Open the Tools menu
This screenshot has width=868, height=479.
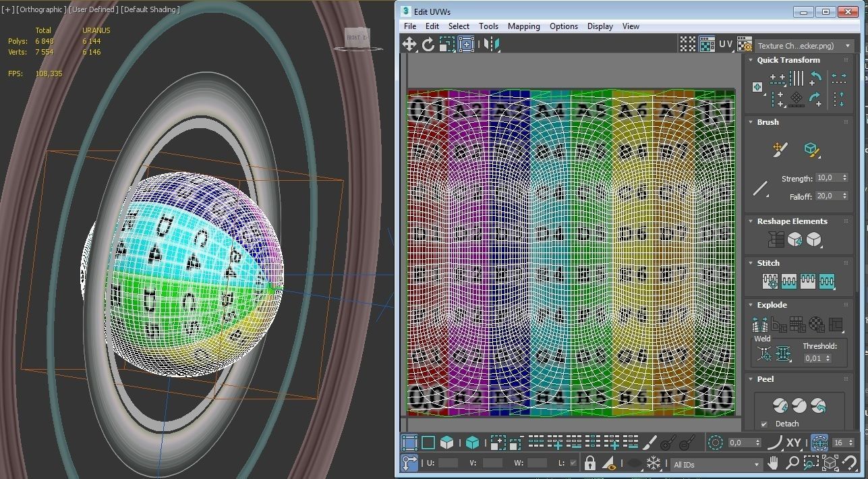[488, 26]
